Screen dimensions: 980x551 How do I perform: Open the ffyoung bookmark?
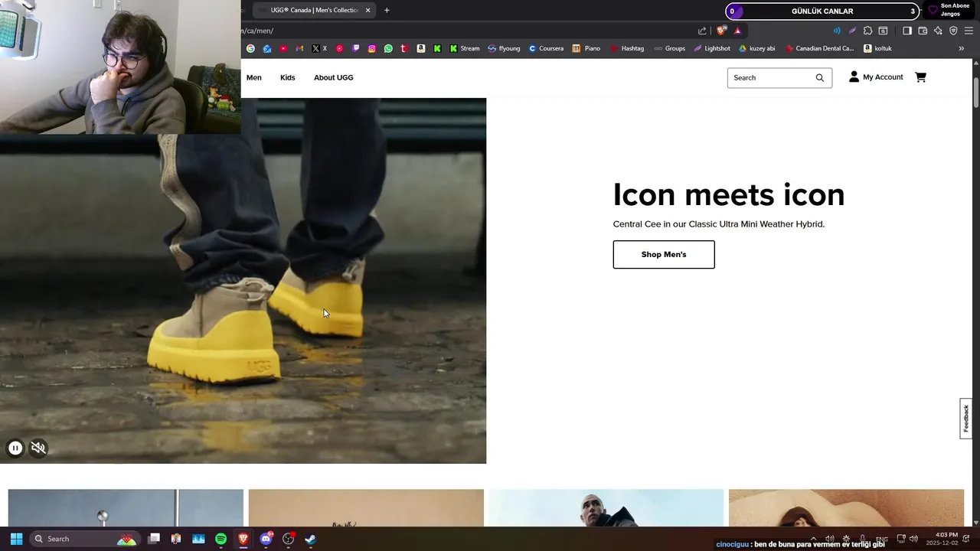point(504,48)
